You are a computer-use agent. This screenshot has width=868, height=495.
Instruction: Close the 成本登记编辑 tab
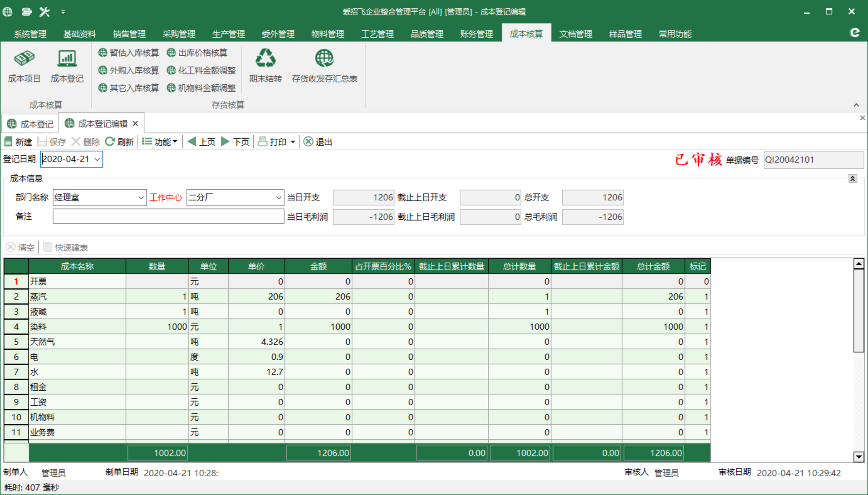(135, 124)
